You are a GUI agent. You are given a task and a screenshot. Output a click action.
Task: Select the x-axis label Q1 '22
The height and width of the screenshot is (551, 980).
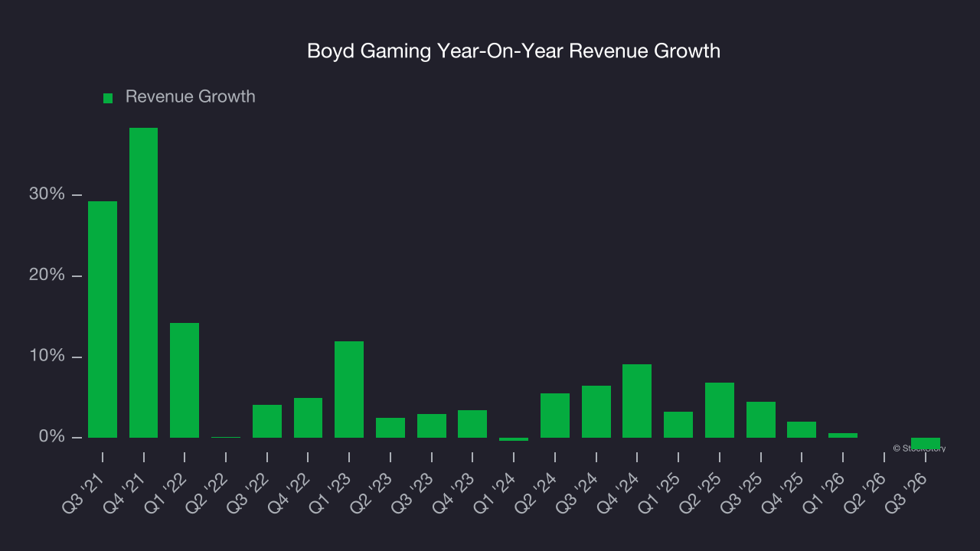pyautogui.click(x=165, y=494)
